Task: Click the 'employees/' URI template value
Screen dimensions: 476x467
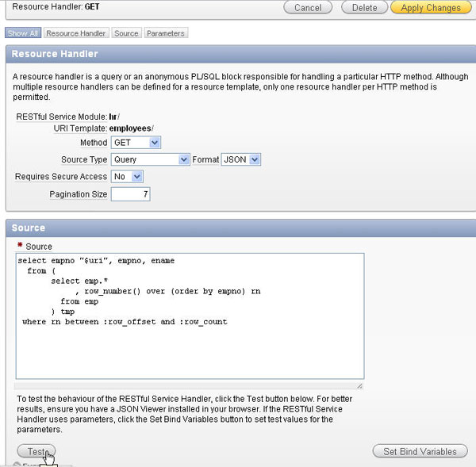Action: (x=131, y=128)
